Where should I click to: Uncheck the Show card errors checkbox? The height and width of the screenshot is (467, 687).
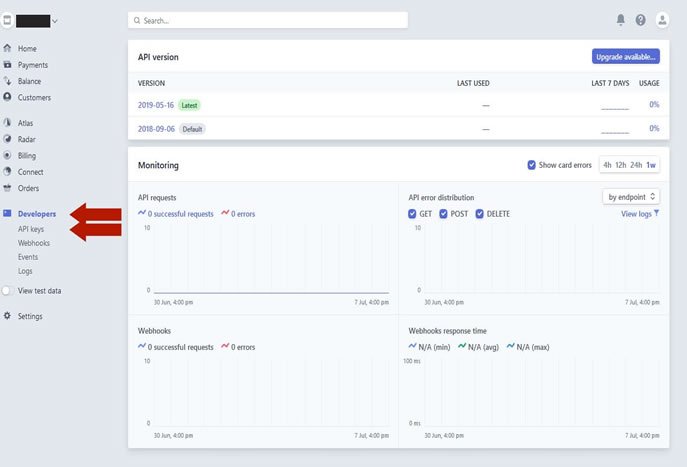click(x=532, y=165)
